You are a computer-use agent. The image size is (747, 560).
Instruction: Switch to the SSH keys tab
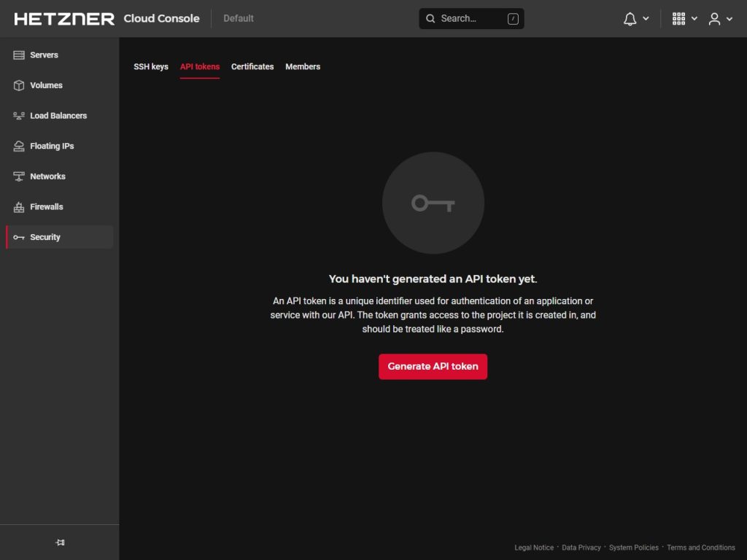(x=151, y=66)
